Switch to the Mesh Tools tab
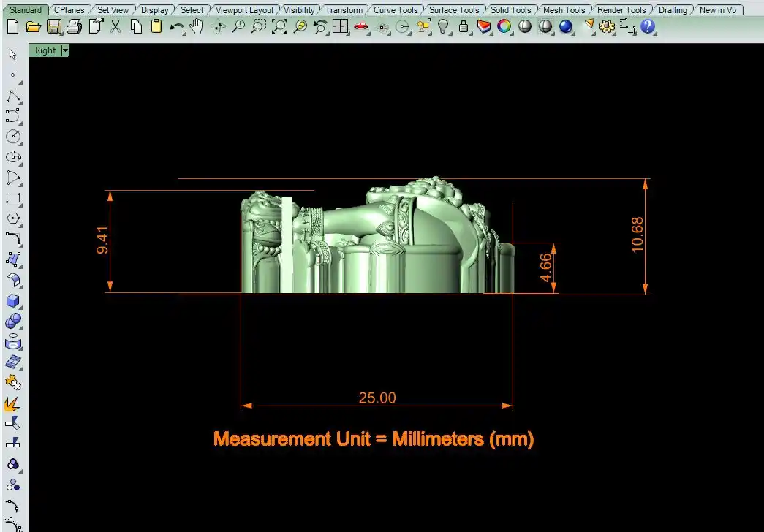The image size is (764, 532). [x=564, y=10]
